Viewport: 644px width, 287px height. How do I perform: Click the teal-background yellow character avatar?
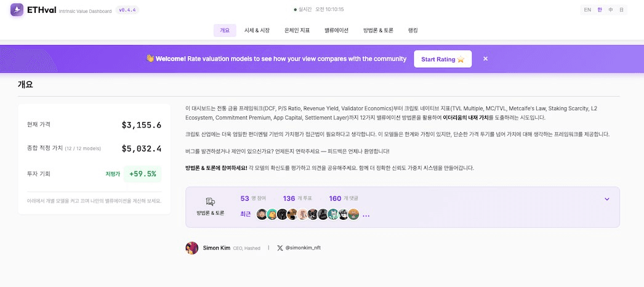click(272, 214)
